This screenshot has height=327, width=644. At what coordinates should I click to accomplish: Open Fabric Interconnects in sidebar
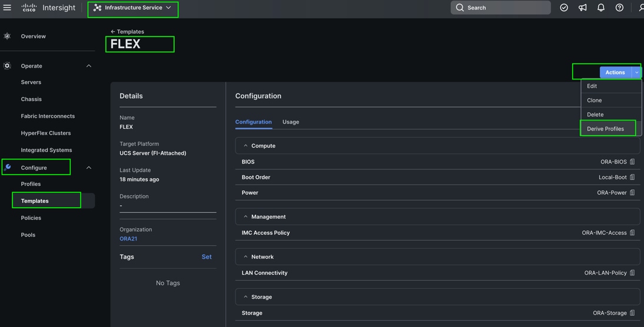point(48,116)
